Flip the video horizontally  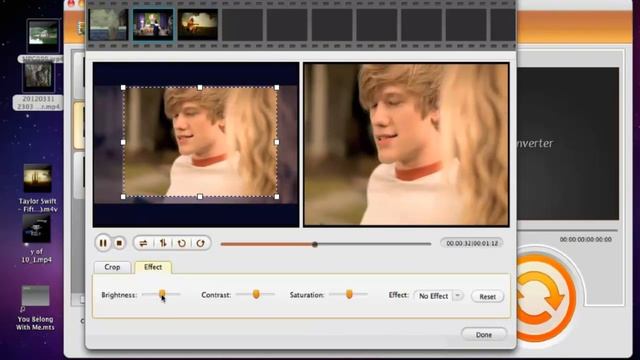coord(143,243)
